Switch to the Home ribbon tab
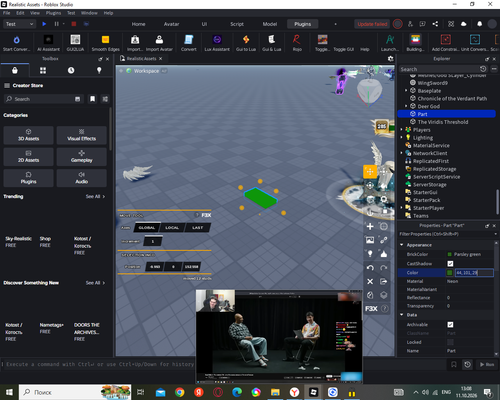The image size is (500, 400). [138, 24]
